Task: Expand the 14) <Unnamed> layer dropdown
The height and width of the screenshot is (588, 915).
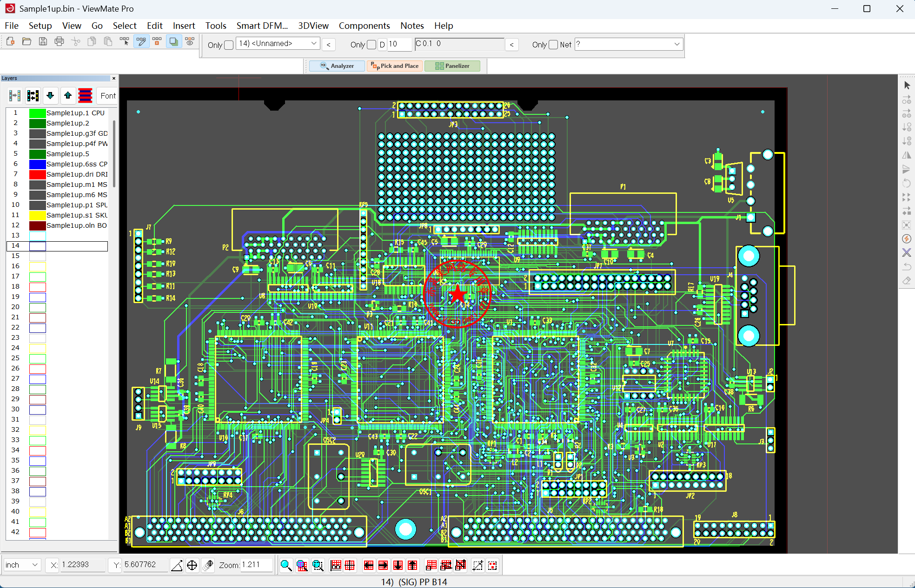Action: (x=314, y=44)
